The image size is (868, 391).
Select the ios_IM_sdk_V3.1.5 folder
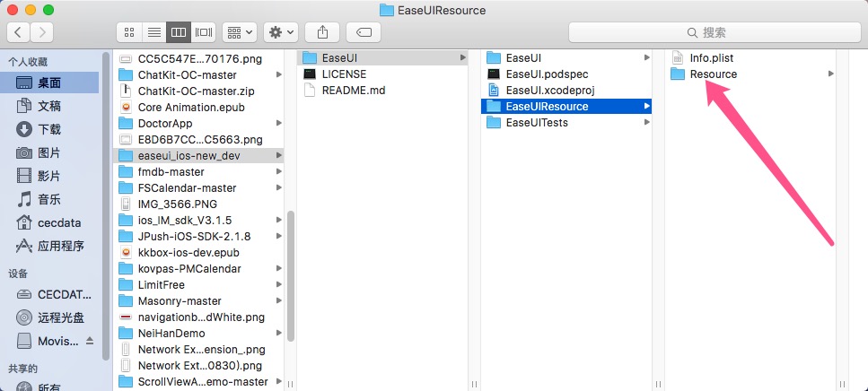tap(198, 220)
